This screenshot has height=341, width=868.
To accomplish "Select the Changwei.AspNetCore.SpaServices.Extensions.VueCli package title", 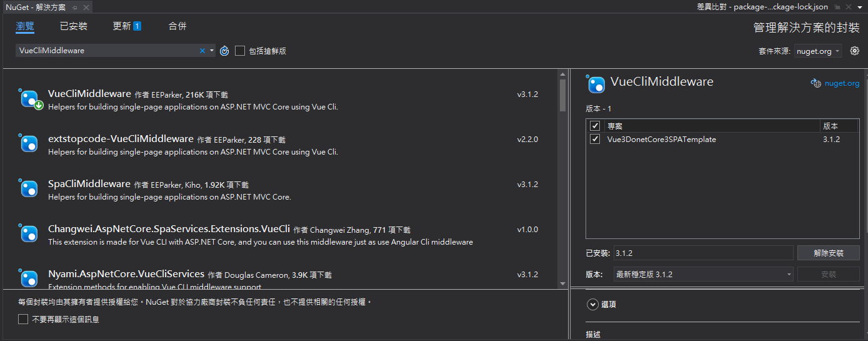I will point(169,229).
